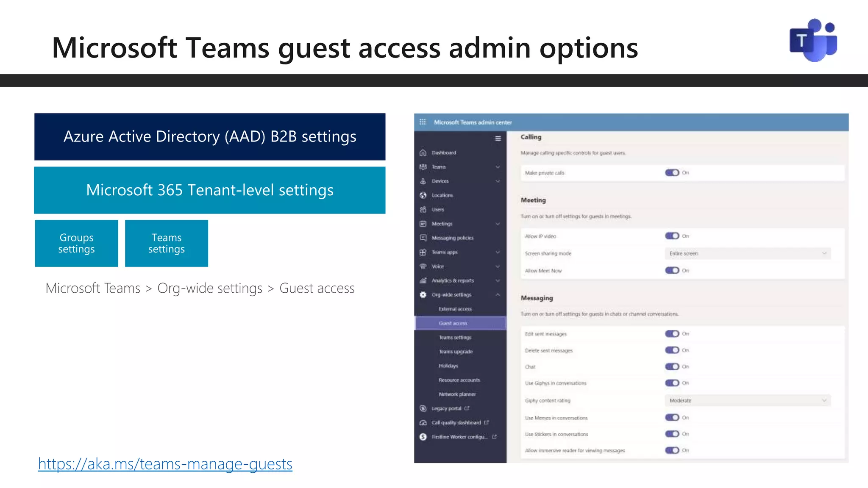Open Resource accounts page

(x=459, y=380)
